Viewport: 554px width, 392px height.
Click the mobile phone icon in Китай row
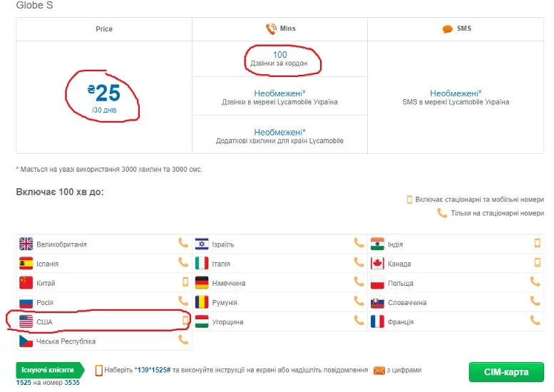pyautogui.click(x=185, y=282)
